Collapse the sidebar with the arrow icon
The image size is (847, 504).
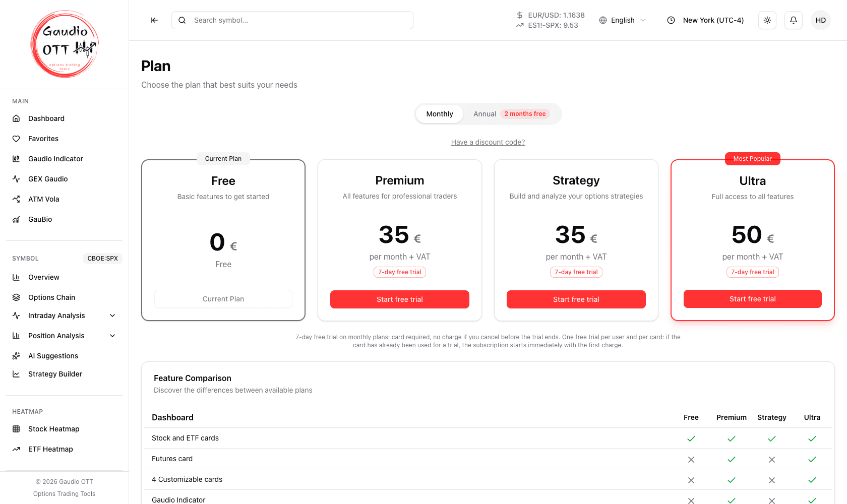[x=154, y=20]
